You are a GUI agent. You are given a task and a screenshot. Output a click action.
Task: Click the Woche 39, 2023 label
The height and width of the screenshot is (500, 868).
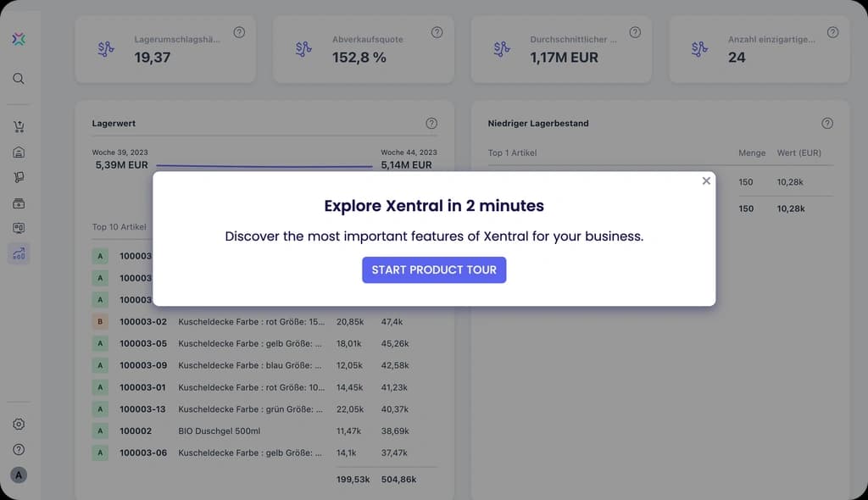pos(120,153)
